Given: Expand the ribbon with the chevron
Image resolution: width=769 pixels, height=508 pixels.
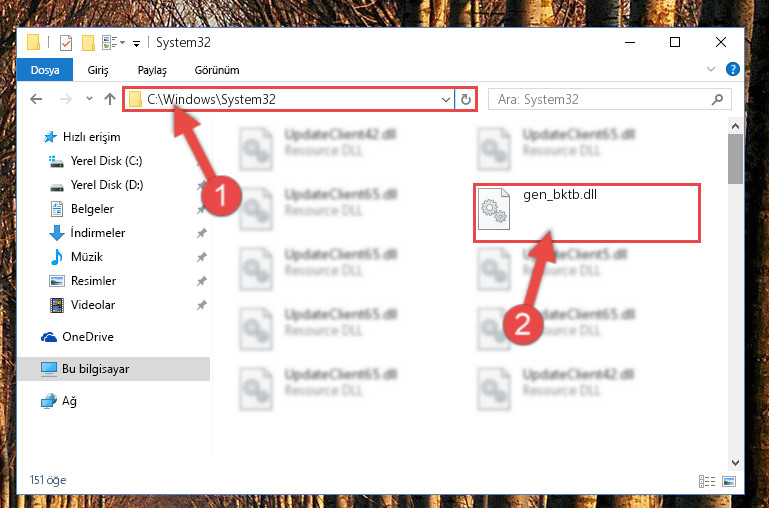Looking at the screenshot, I should click(x=711, y=69).
